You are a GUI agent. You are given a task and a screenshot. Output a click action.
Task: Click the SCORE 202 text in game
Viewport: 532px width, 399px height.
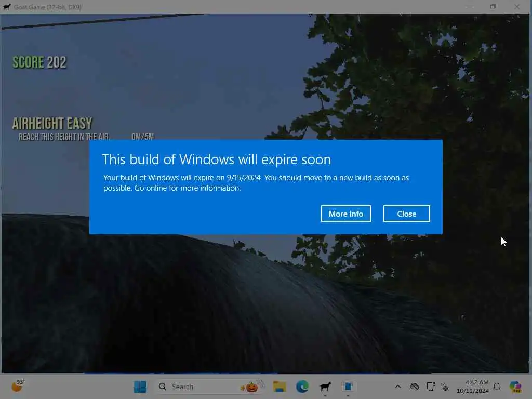(39, 62)
